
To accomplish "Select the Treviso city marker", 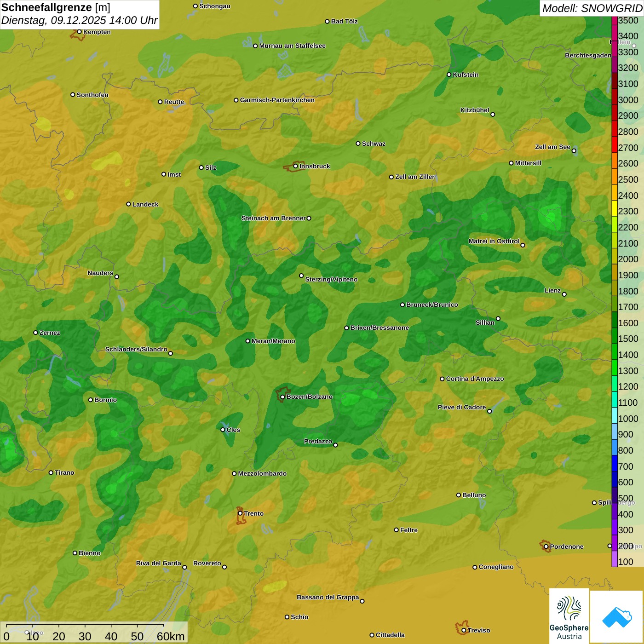I will [464, 630].
